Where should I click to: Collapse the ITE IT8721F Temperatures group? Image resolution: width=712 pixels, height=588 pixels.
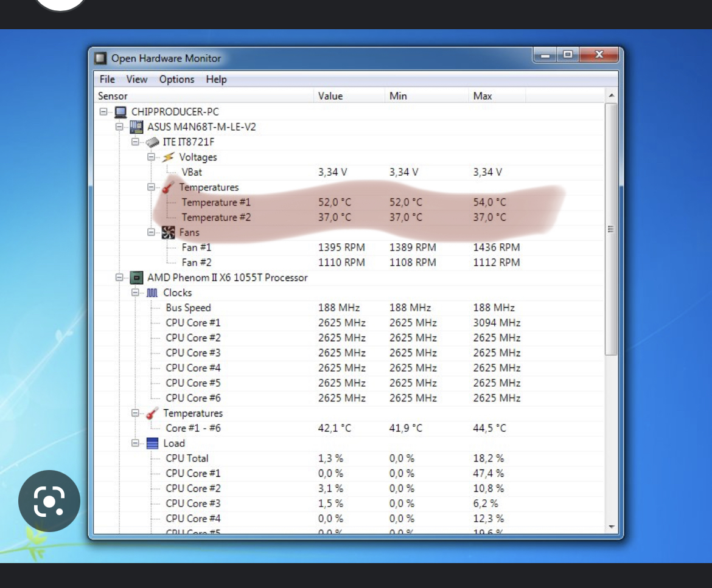(x=151, y=187)
